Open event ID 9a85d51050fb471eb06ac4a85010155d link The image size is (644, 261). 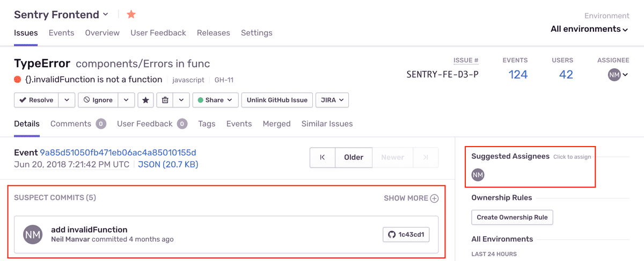click(x=118, y=153)
